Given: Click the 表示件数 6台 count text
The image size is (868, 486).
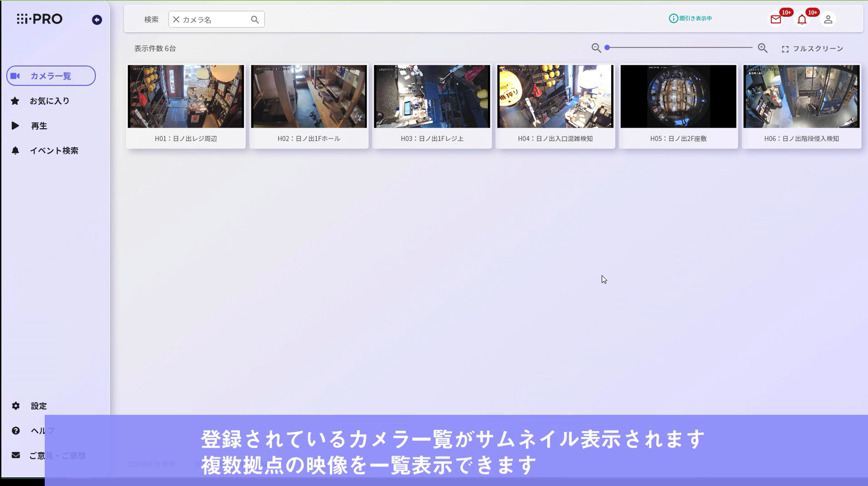Looking at the screenshot, I should [155, 48].
